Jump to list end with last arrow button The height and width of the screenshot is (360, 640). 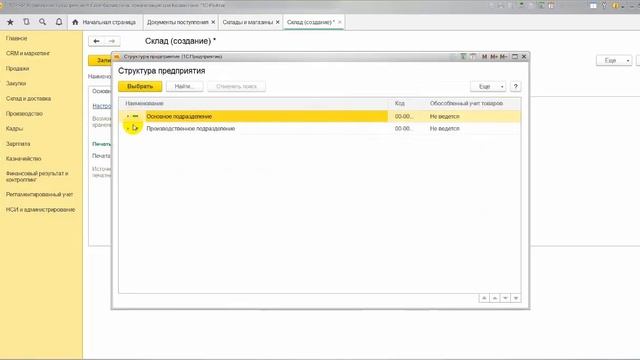click(x=516, y=298)
